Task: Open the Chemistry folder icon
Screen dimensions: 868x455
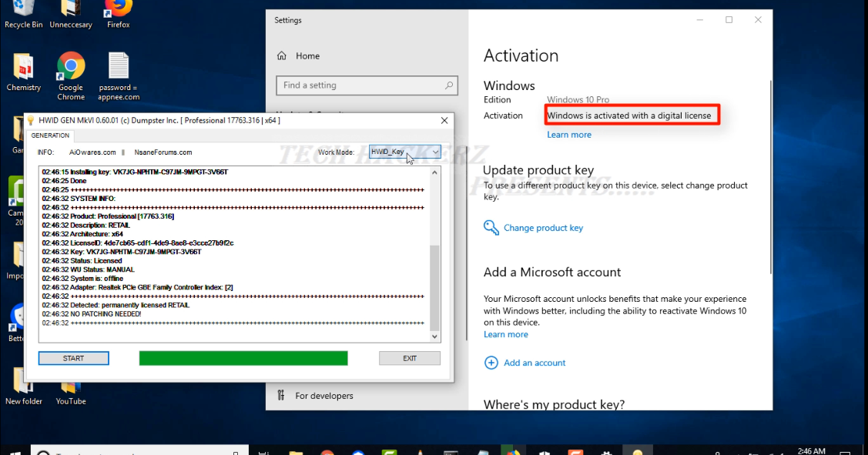Action: pyautogui.click(x=23, y=72)
